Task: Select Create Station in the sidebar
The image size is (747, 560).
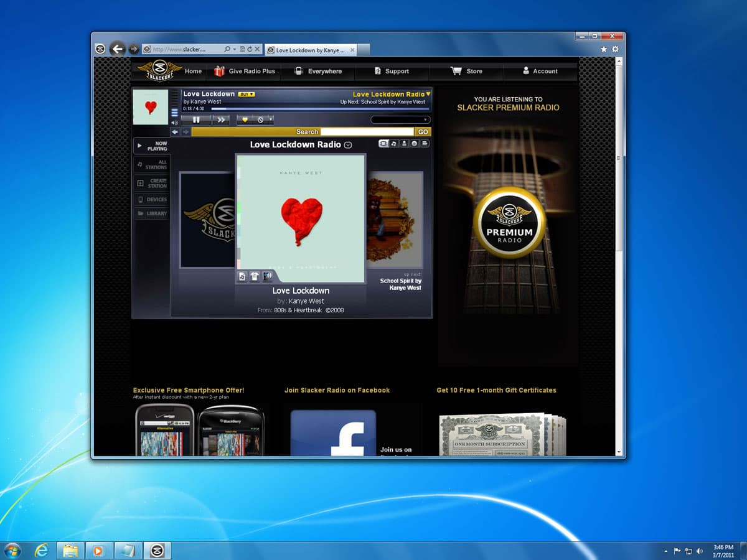Action: (151, 184)
